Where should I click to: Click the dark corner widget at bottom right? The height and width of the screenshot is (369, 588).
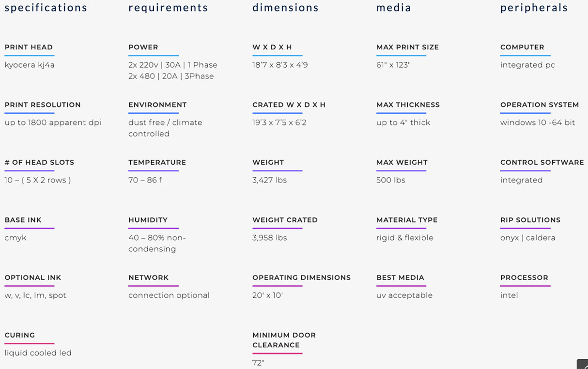point(583,364)
